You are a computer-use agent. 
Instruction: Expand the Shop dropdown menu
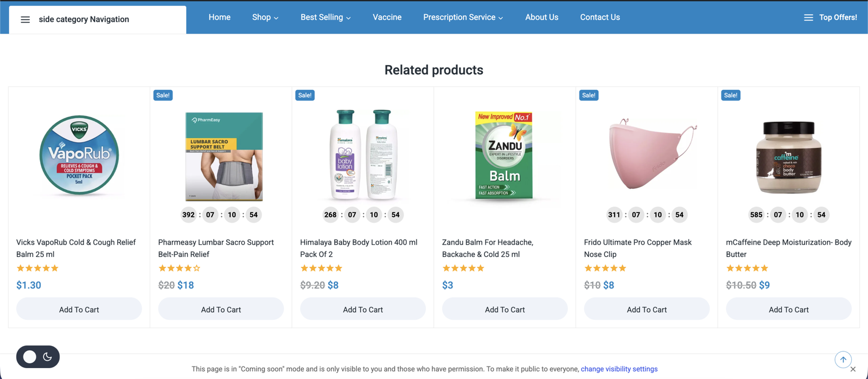pyautogui.click(x=265, y=17)
